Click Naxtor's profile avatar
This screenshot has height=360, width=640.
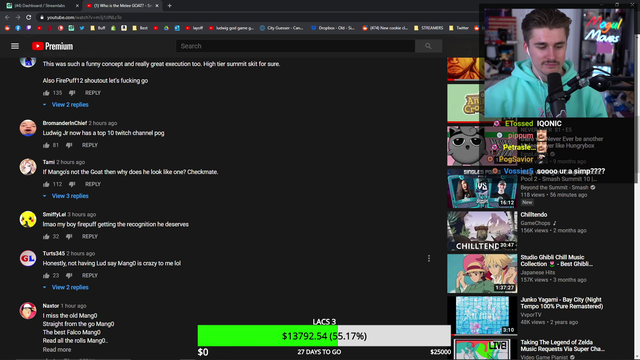28,311
